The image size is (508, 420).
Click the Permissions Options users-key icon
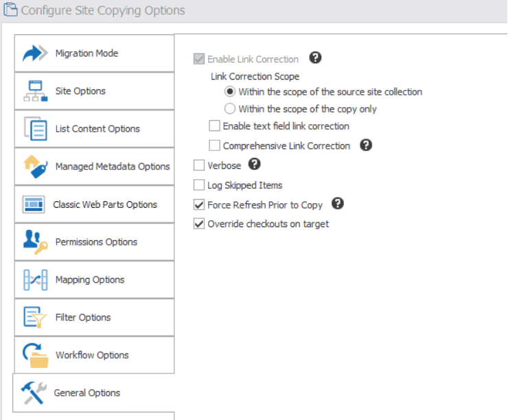[x=34, y=242]
